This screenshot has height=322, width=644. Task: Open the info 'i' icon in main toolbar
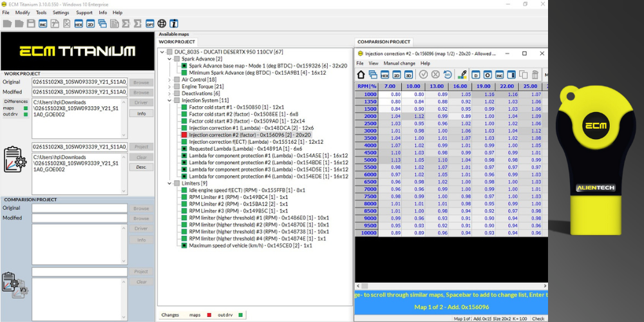tap(173, 24)
